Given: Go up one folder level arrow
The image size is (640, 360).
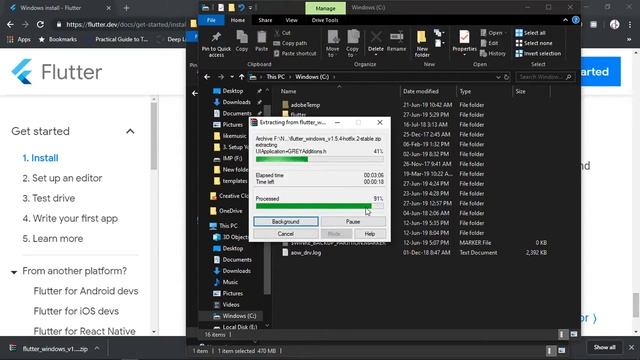Looking at the screenshot, I should (x=242, y=77).
